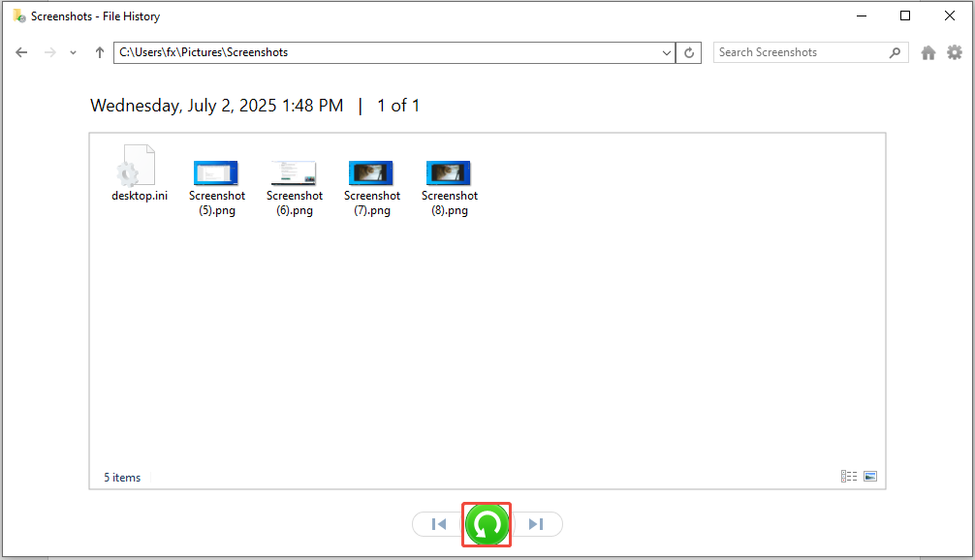Start the search with the magnifier icon
The image size is (975, 560).
(894, 51)
